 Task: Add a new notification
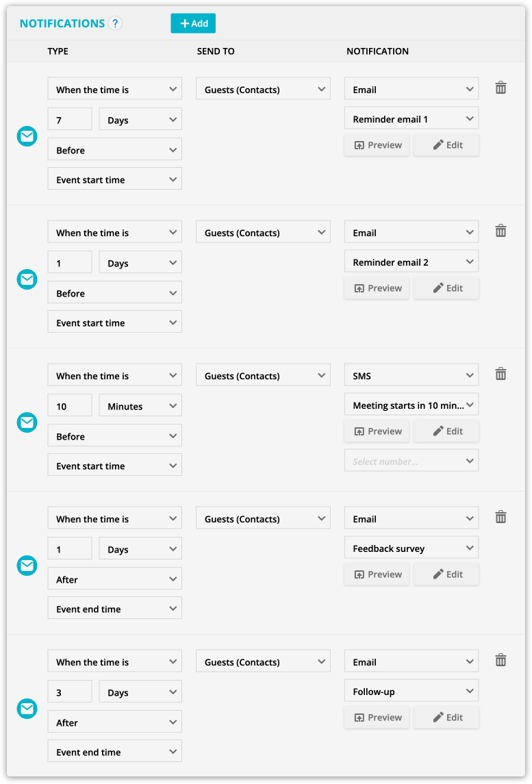(193, 23)
